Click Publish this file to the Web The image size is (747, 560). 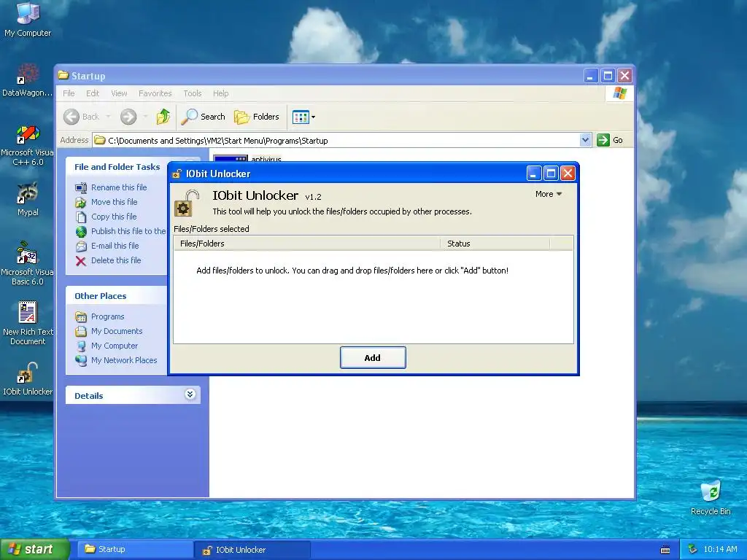pyautogui.click(x=128, y=231)
